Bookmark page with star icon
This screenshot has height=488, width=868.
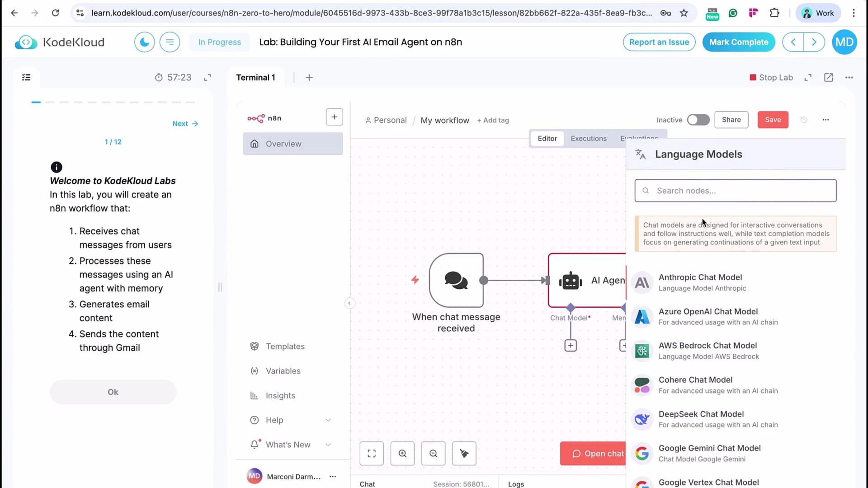pos(684,13)
